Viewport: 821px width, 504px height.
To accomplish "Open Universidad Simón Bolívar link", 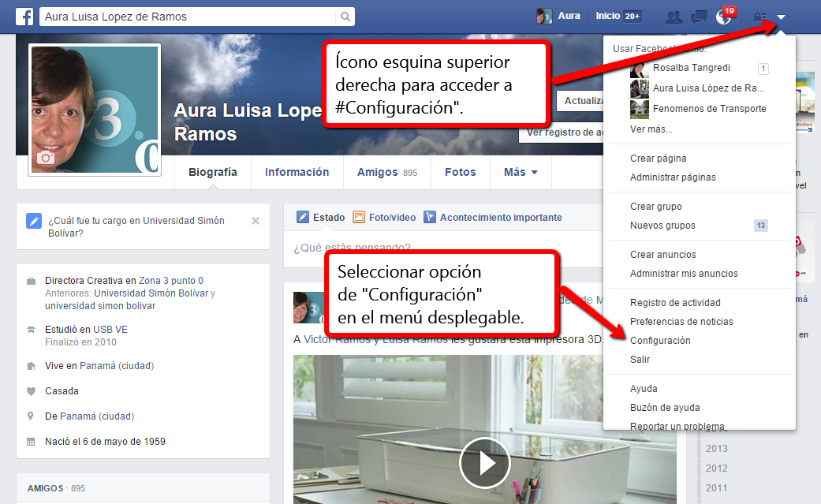I will click(x=151, y=293).
